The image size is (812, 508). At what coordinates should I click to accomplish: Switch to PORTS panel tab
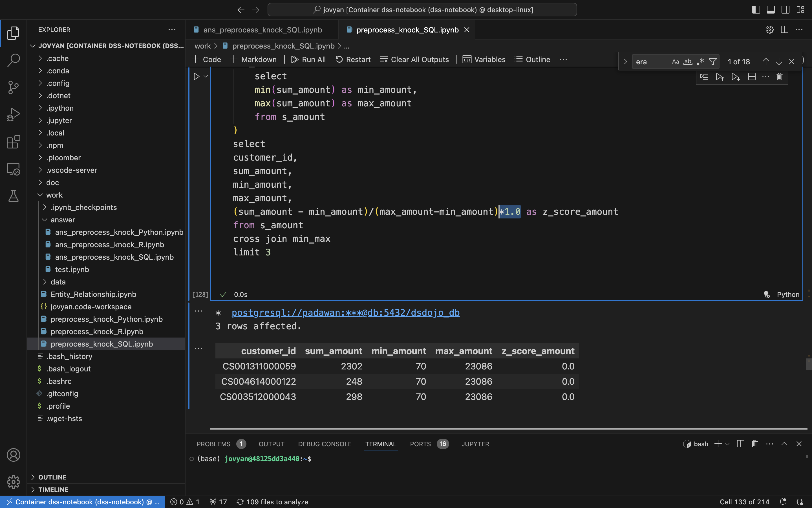(x=429, y=444)
